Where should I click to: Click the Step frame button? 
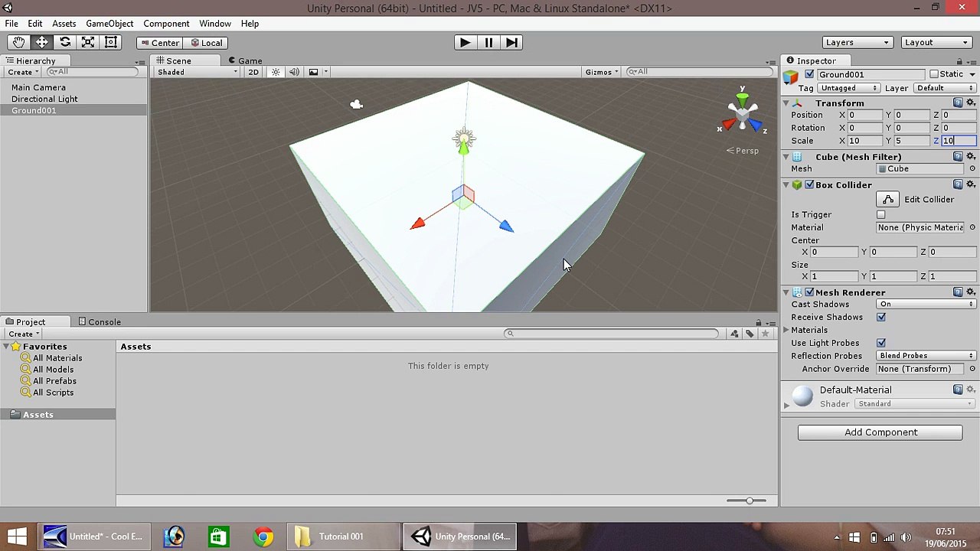pos(512,43)
